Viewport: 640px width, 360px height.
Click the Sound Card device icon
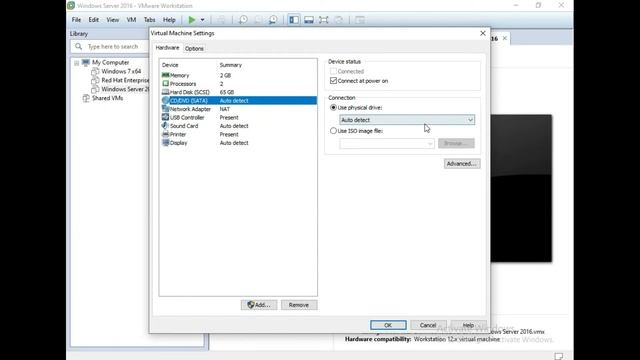point(165,126)
